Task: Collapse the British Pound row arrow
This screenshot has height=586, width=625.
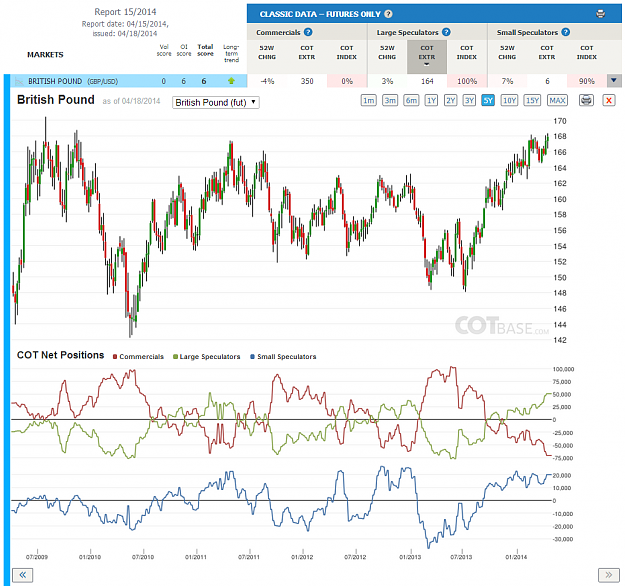Action: (614, 81)
